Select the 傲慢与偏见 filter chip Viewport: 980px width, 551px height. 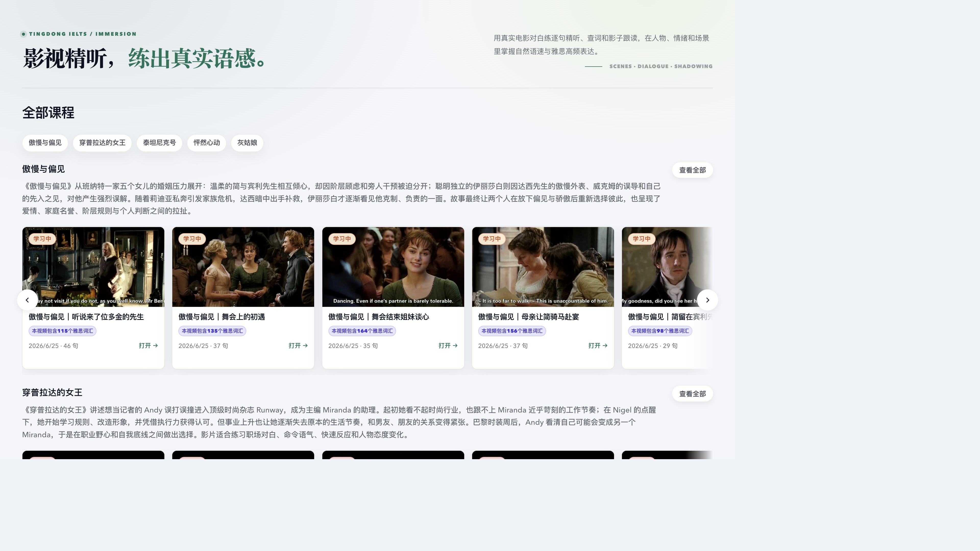coord(45,143)
